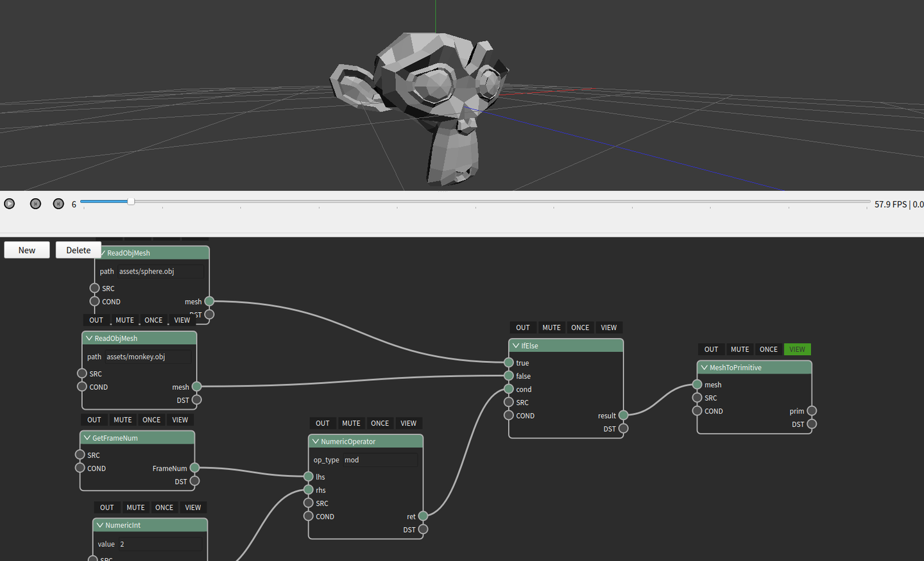Viewport: 924px width, 561px height.
Task: Click the mesh output socket of the monkey.obj node
Action: point(197,387)
